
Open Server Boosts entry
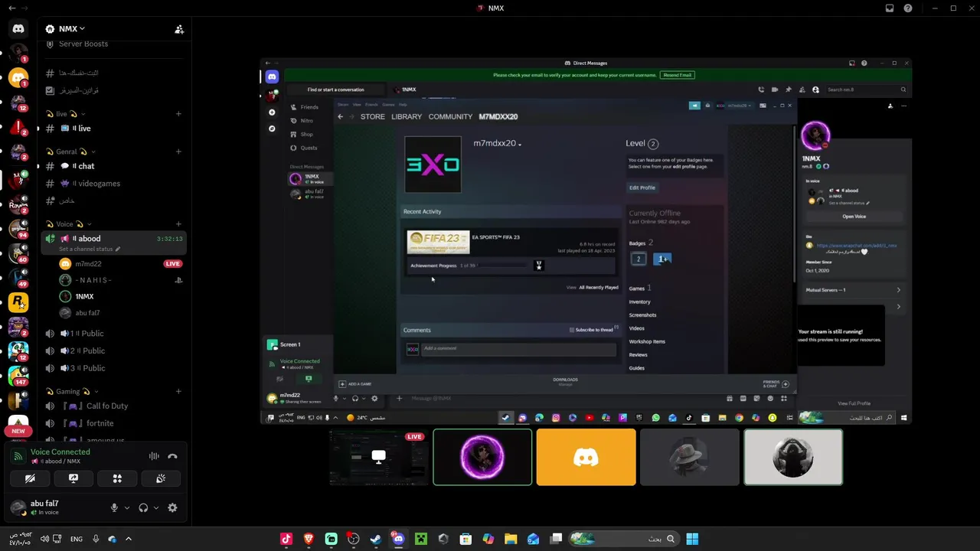[83, 44]
